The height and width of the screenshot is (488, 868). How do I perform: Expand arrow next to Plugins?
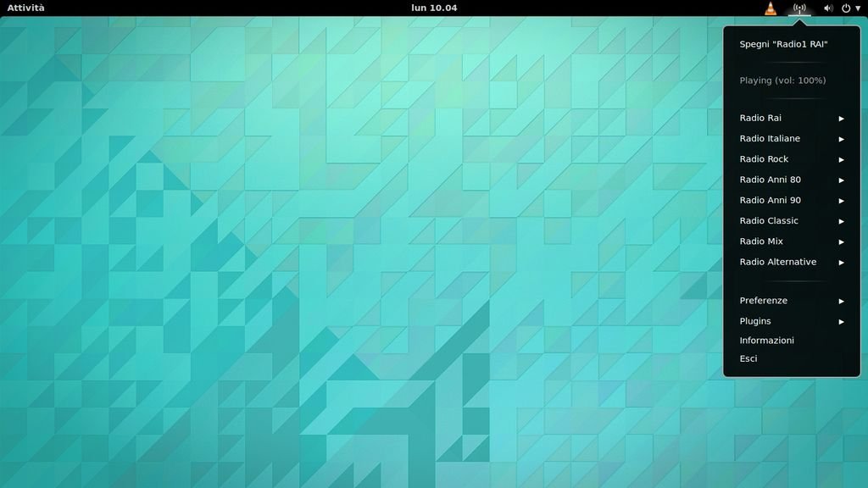841,321
